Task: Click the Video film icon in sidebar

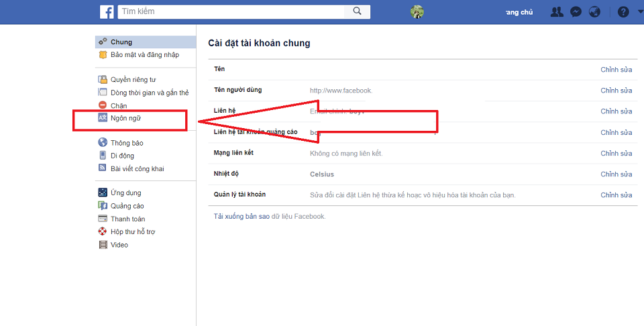Action: click(103, 245)
